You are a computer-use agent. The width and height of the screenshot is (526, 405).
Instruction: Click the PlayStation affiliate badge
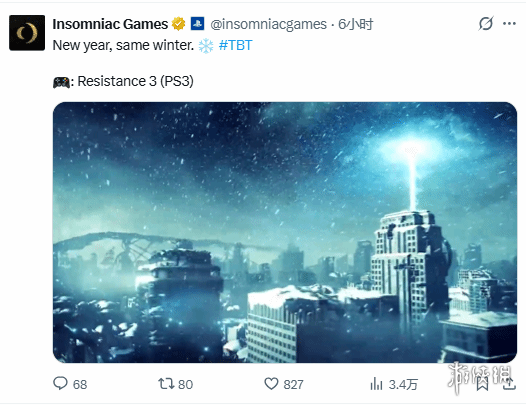point(197,24)
